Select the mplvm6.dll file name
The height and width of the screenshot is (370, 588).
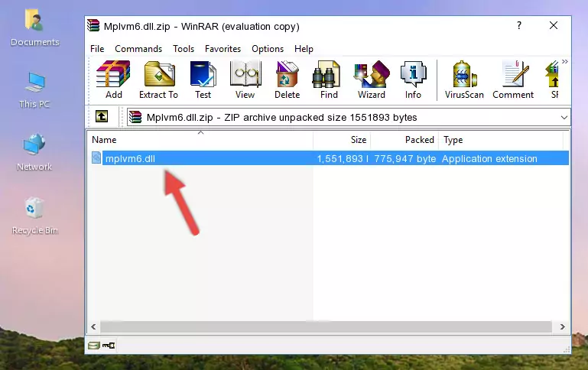pyautogui.click(x=130, y=158)
